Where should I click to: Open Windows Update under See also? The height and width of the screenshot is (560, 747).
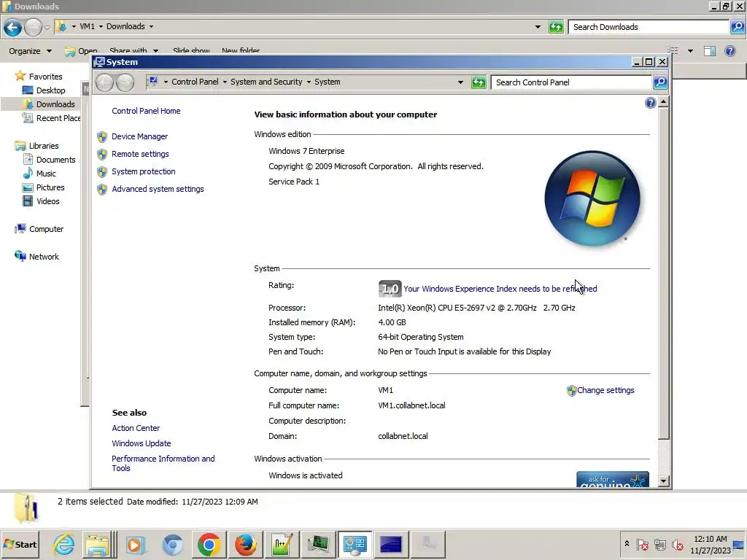pos(141,443)
